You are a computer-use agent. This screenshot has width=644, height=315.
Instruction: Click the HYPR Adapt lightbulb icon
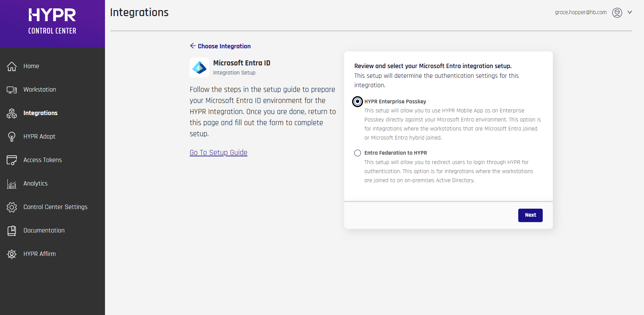click(x=12, y=137)
